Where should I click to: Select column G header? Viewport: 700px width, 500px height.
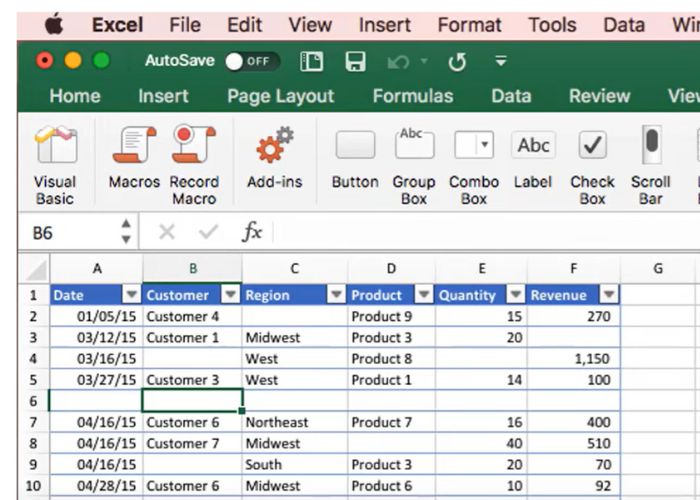658,269
